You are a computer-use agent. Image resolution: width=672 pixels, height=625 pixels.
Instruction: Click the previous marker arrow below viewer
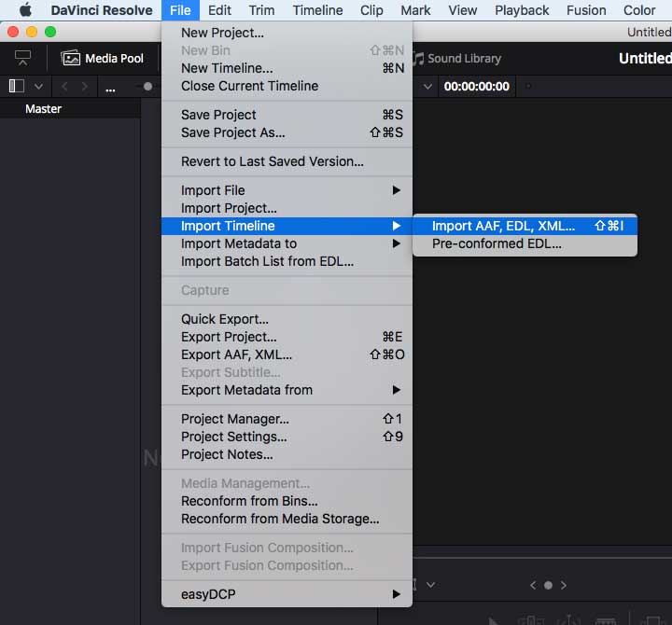coord(533,585)
